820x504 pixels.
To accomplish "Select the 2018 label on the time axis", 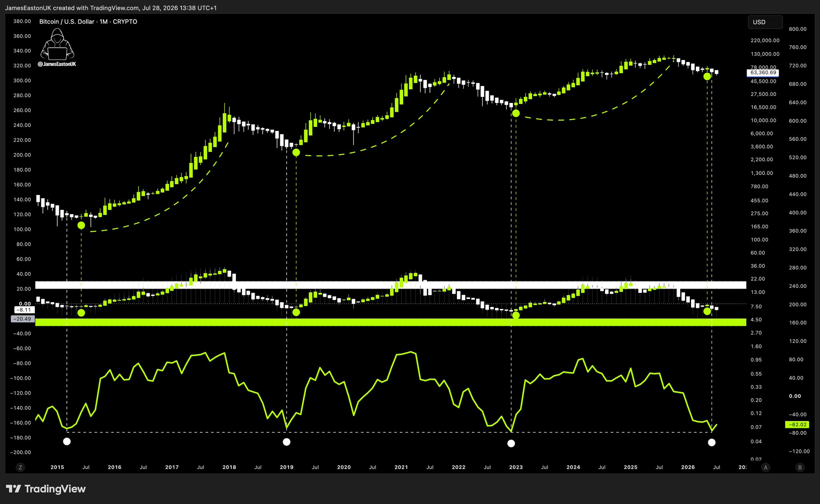I will coord(229,467).
